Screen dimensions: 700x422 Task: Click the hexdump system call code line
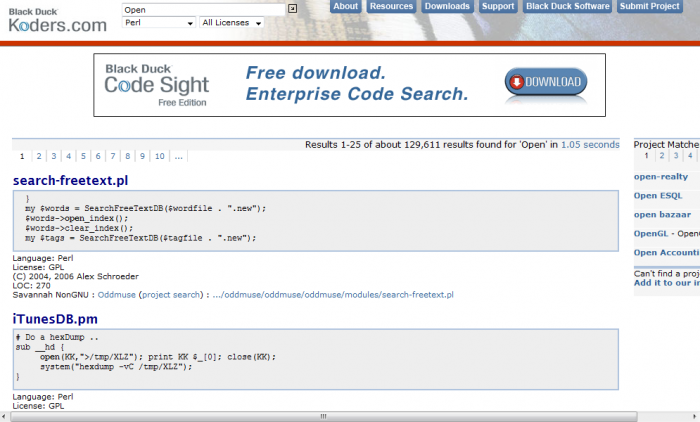point(116,367)
